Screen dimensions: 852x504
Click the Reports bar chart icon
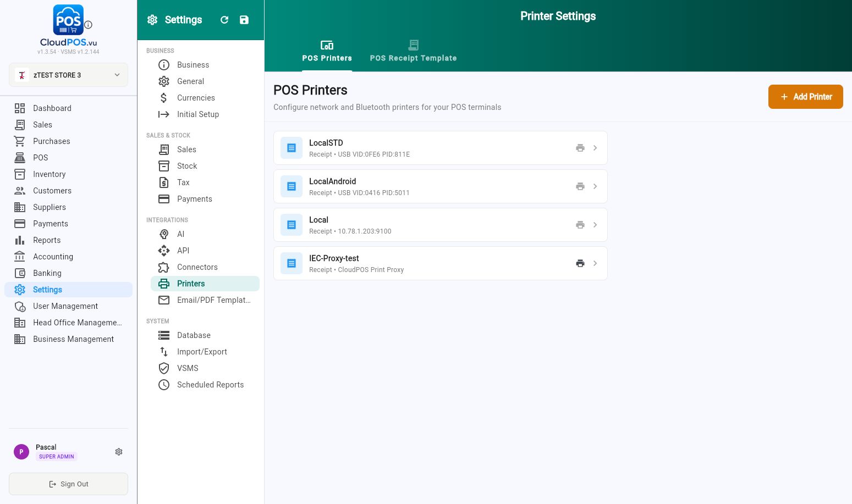coord(20,240)
